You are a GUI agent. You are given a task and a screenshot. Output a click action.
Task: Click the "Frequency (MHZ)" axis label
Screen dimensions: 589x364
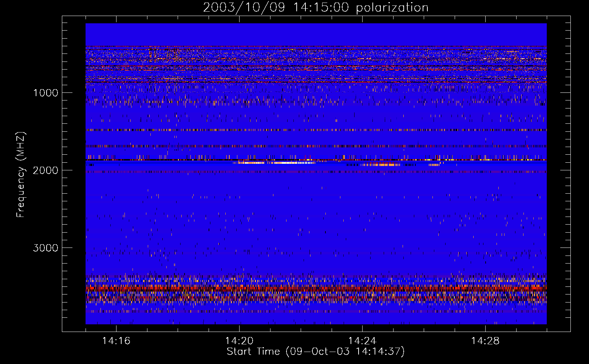(21, 175)
